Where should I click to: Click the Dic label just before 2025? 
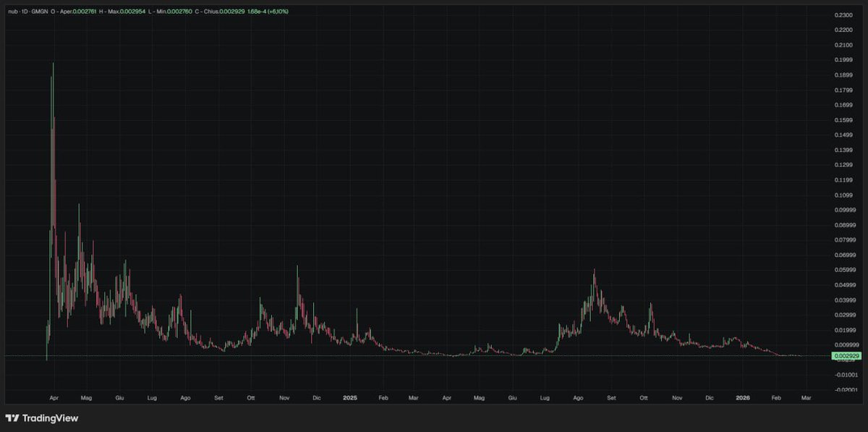click(316, 398)
